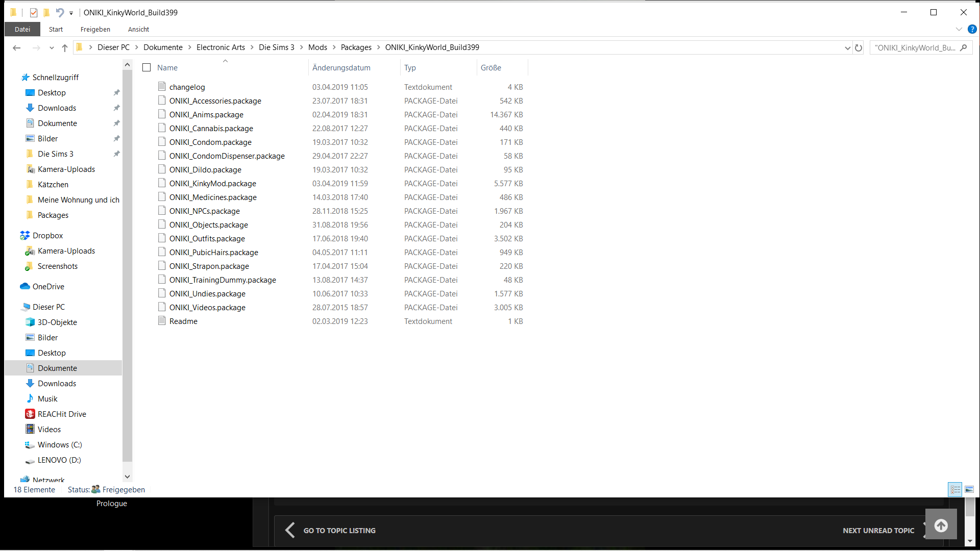Expand breadcrumb chevron after Die Sims 3
The width and height of the screenshot is (980, 551).
click(x=302, y=47)
